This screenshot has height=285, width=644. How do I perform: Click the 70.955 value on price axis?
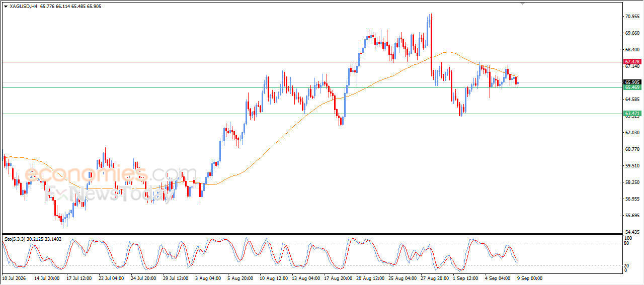pyautogui.click(x=632, y=17)
